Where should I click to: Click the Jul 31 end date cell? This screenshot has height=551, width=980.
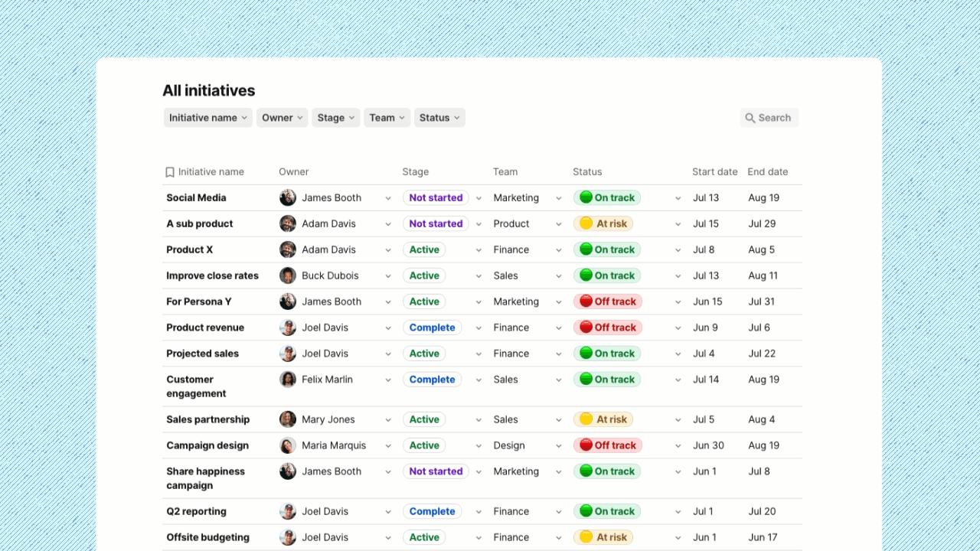[x=762, y=302]
